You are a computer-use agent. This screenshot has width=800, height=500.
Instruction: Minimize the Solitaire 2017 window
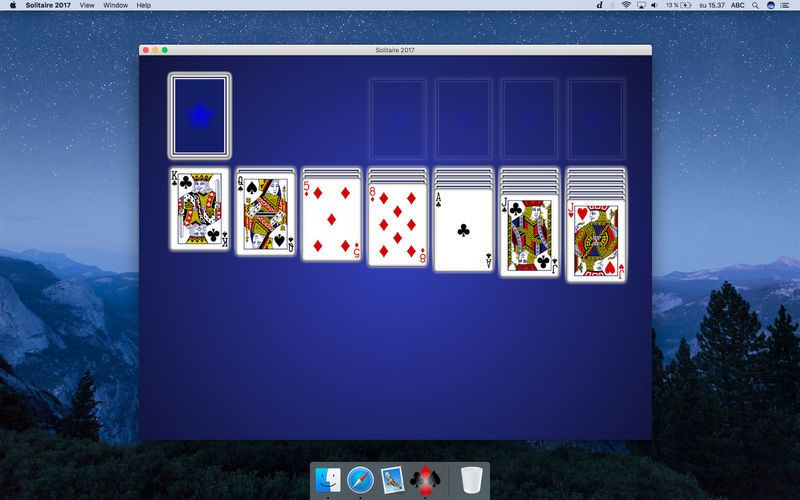coord(155,50)
